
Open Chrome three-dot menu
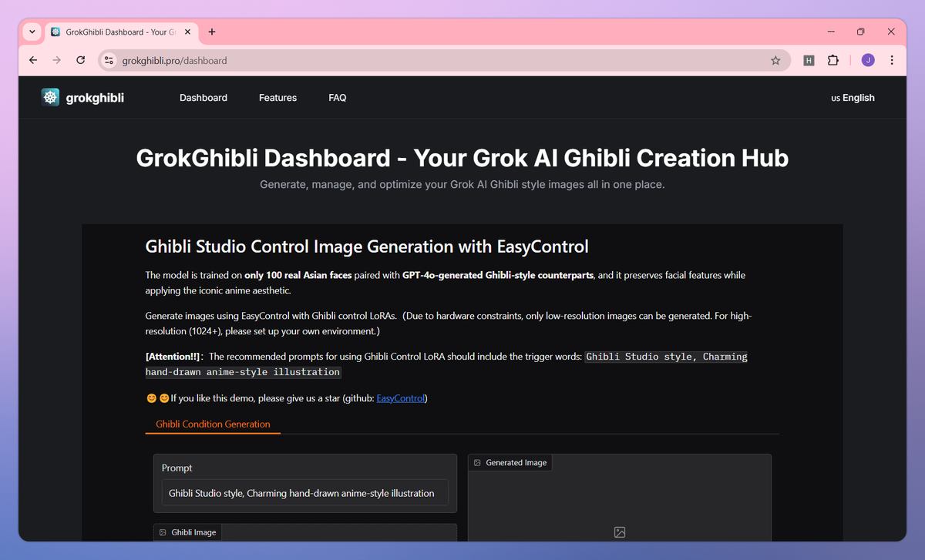[892, 60]
